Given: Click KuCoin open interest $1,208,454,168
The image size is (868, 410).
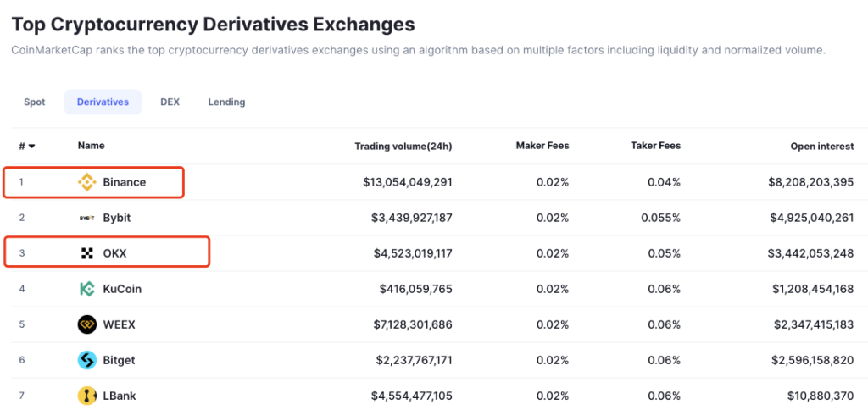Looking at the screenshot, I should [814, 289].
